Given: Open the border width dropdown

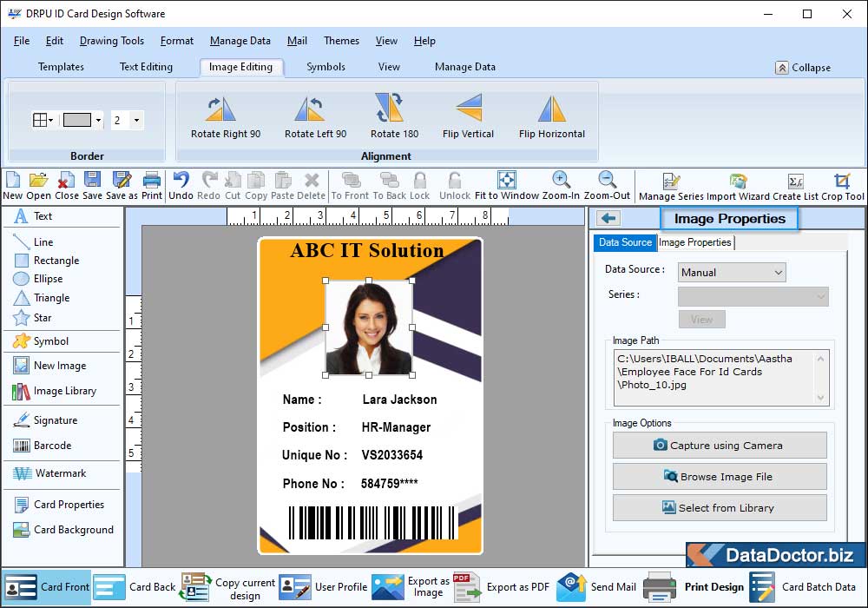Looking at the screenshot, I should point(136,120).
